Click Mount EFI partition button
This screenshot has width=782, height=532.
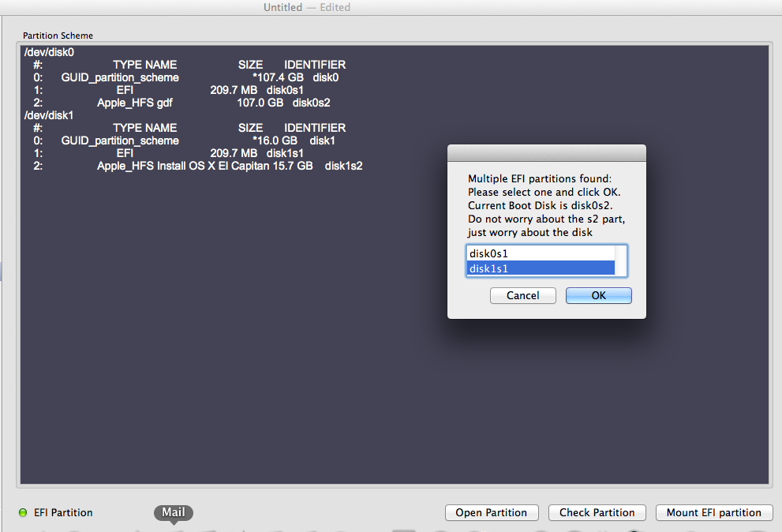(713, 512)
